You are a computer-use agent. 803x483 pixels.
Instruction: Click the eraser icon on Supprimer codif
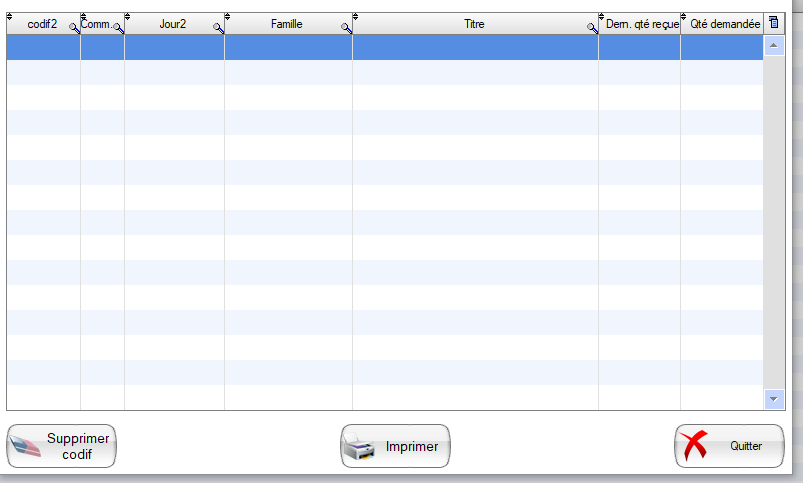[x=27, y=447]
